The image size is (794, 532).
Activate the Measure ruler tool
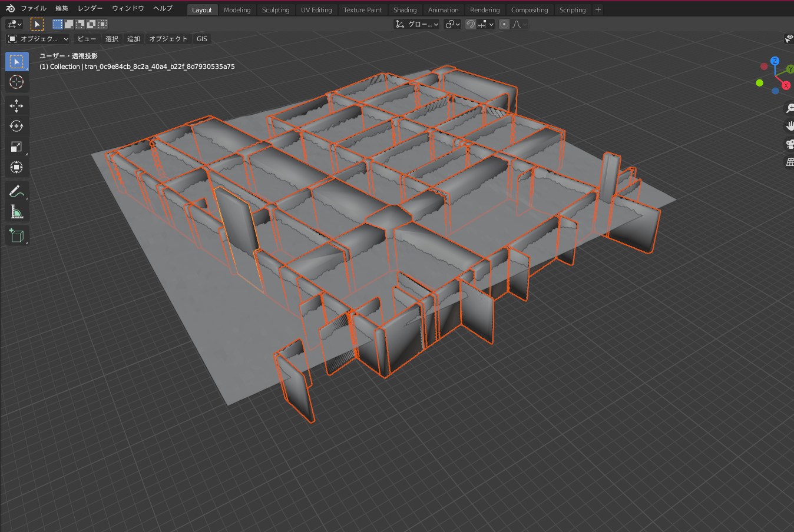(16, 212)
